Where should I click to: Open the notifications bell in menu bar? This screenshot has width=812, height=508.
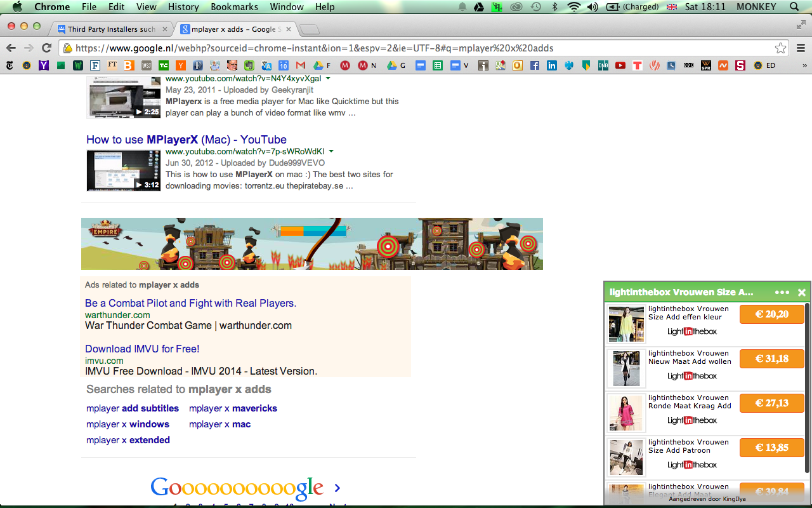pyautogui.click(x=462, y=7)
